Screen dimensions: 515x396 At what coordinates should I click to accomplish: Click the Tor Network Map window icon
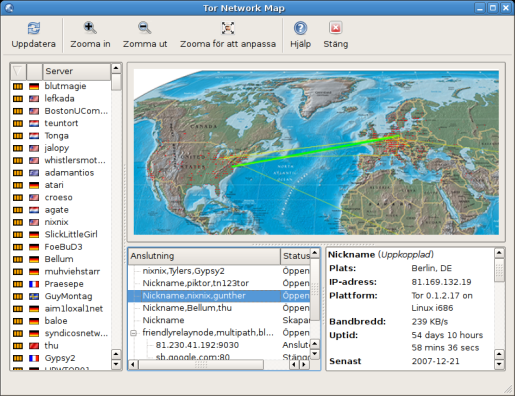(x=9, y=8)
